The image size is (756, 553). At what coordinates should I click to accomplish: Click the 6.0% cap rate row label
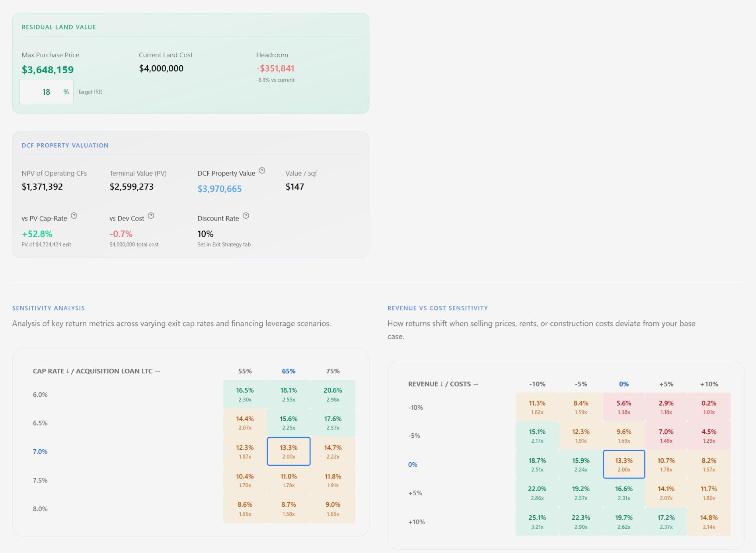click(40, 395)
